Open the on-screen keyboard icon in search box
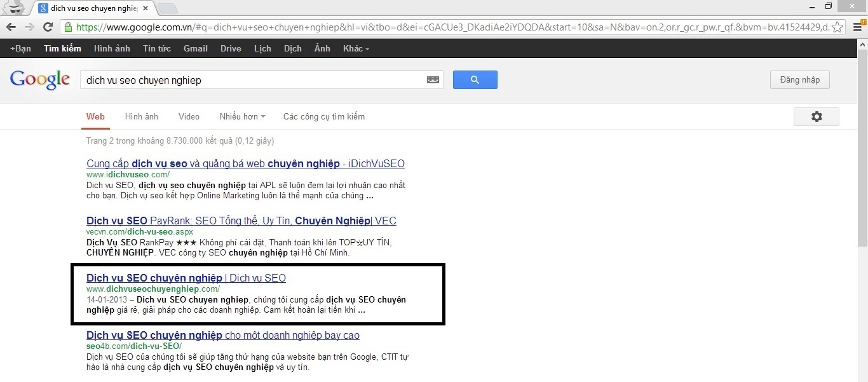This screenshot has height=382, width=868. point(433,80)
